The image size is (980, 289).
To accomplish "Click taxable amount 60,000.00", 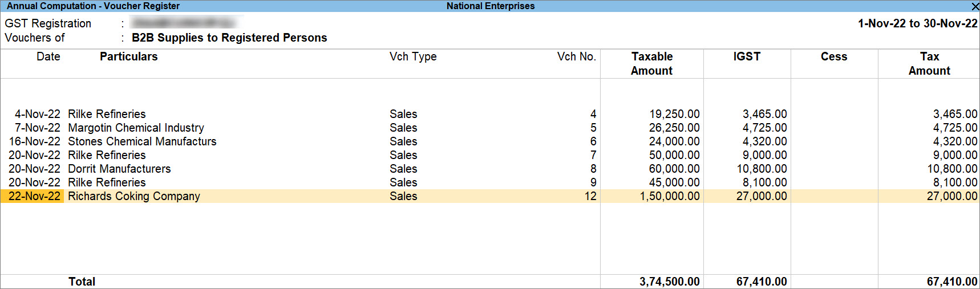I will click(x=674, y=169).
